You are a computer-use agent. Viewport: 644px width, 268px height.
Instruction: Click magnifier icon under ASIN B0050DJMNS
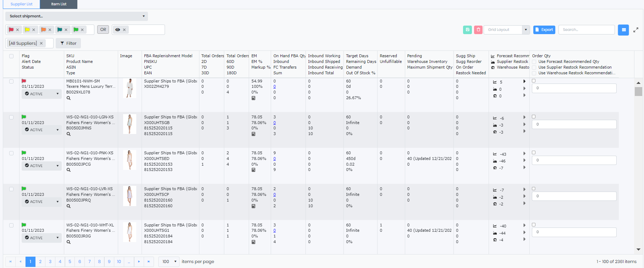click(68, 134)
